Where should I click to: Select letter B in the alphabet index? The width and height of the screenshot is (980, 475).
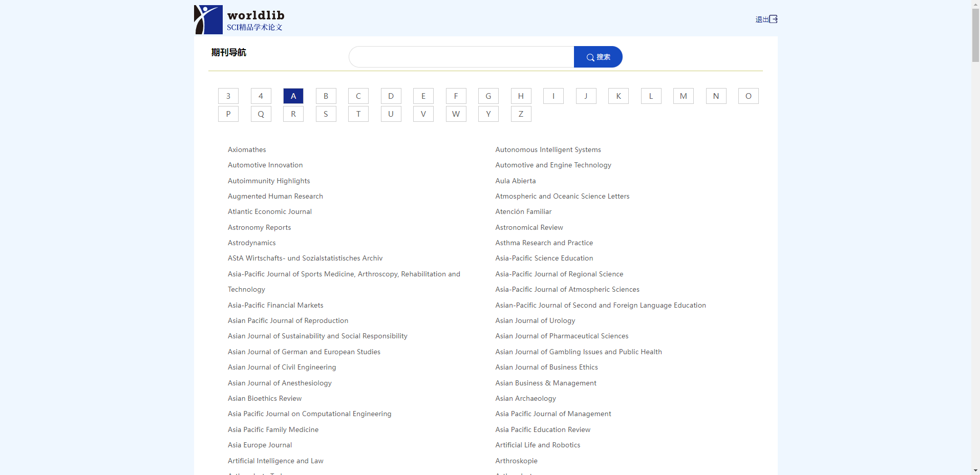(x=326, y=96)
